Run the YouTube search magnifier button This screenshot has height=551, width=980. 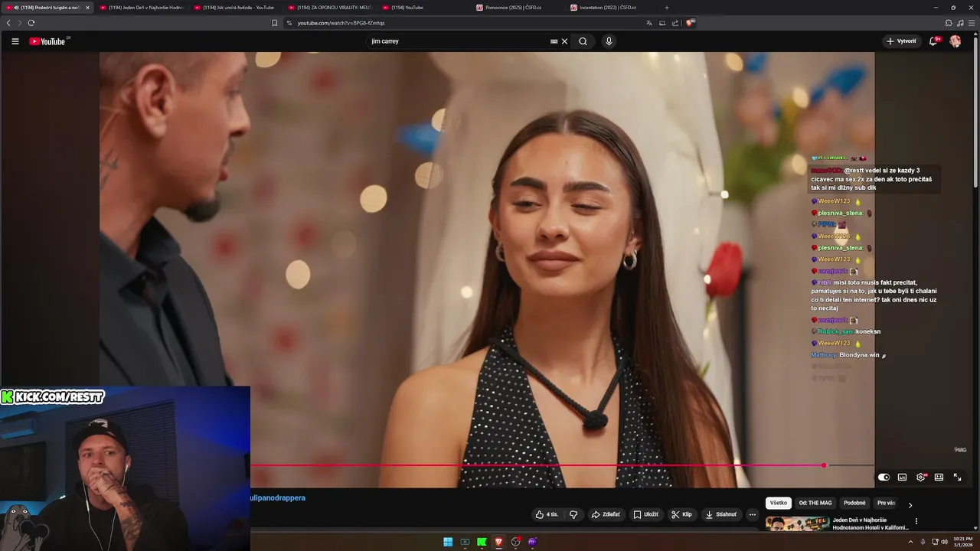coord(583,41)
